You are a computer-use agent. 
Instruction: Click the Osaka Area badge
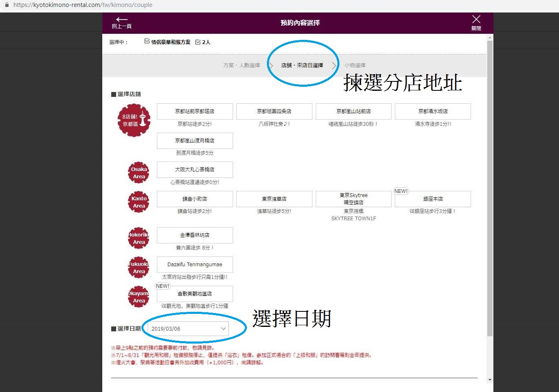pos(139,173)
